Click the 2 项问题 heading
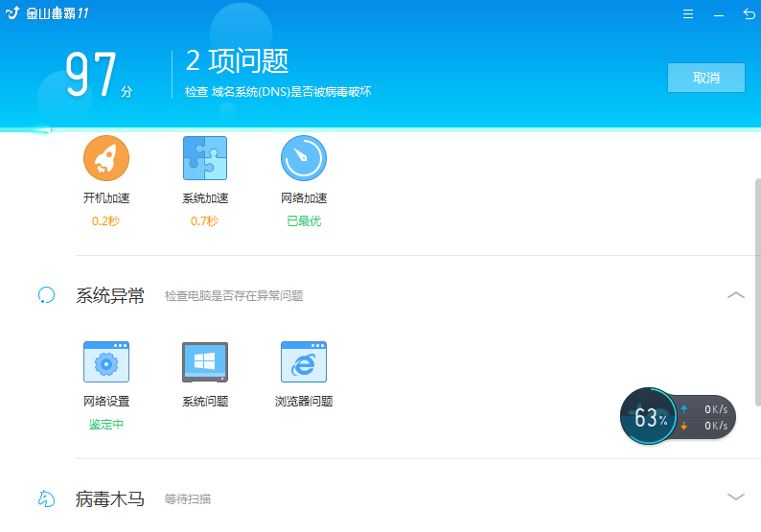Viewport: 761px width, 532px height. tap(237, 61)
